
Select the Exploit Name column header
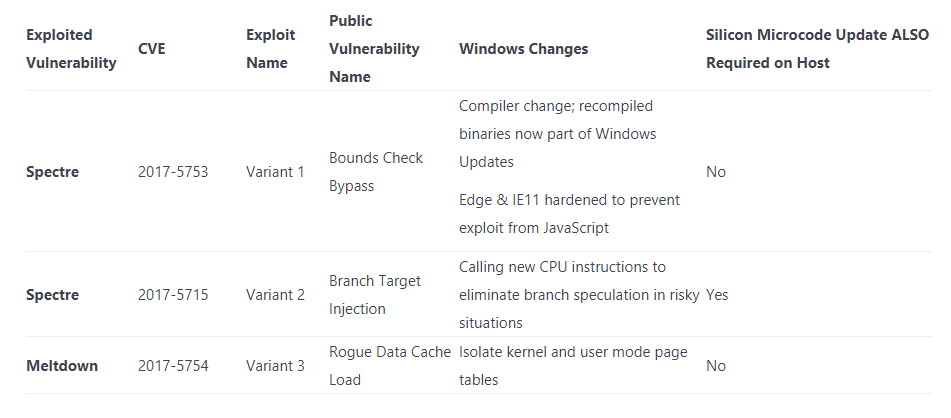click(271, 49)
